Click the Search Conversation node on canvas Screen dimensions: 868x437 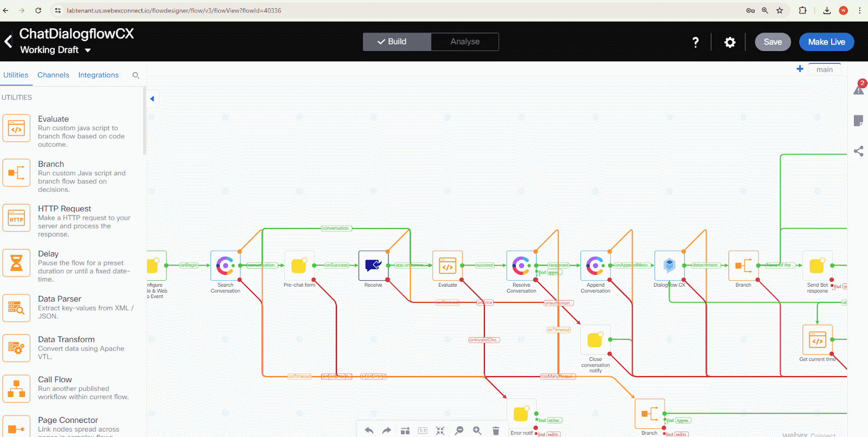coord(225,265)
